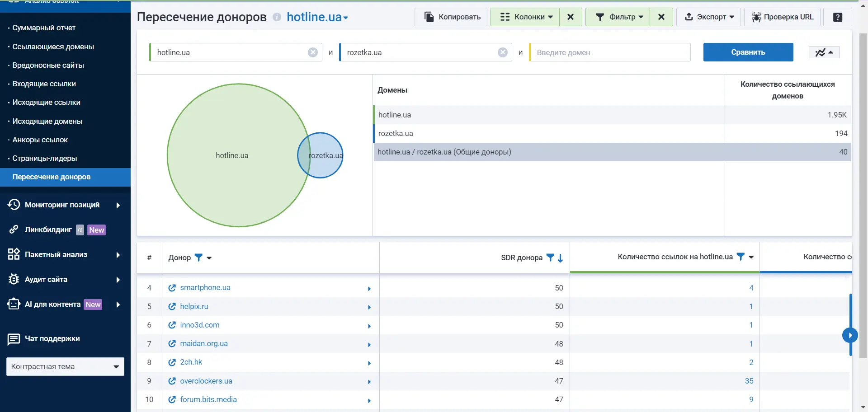Open the Экспорт dropdown

(708, 17)
